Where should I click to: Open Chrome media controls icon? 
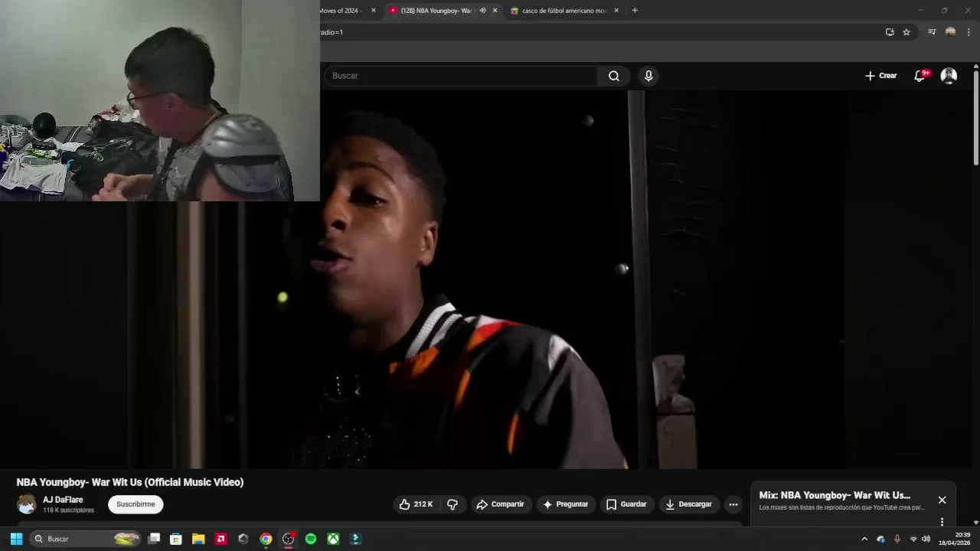(932, 32)
